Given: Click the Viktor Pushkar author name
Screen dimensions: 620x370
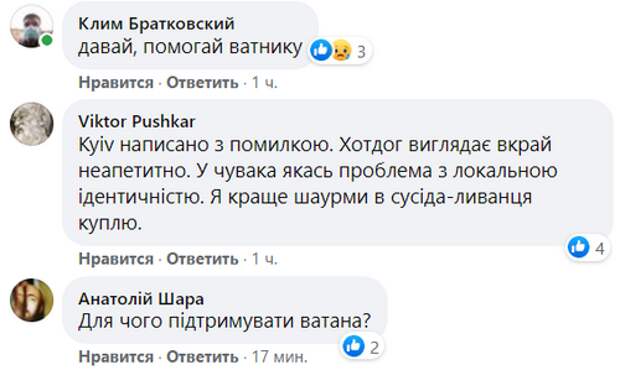Looking at the screenshot, I should [136, 121].
